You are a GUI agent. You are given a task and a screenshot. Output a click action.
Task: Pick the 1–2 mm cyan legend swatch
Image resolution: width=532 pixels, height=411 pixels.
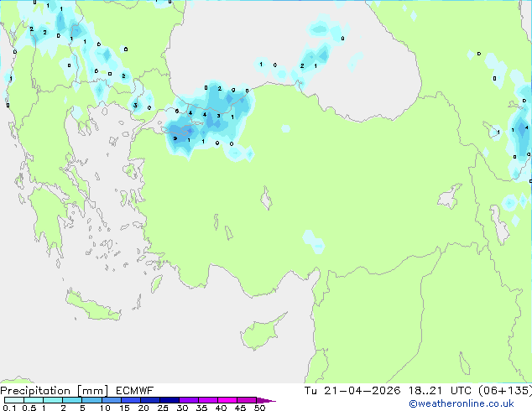53,400
